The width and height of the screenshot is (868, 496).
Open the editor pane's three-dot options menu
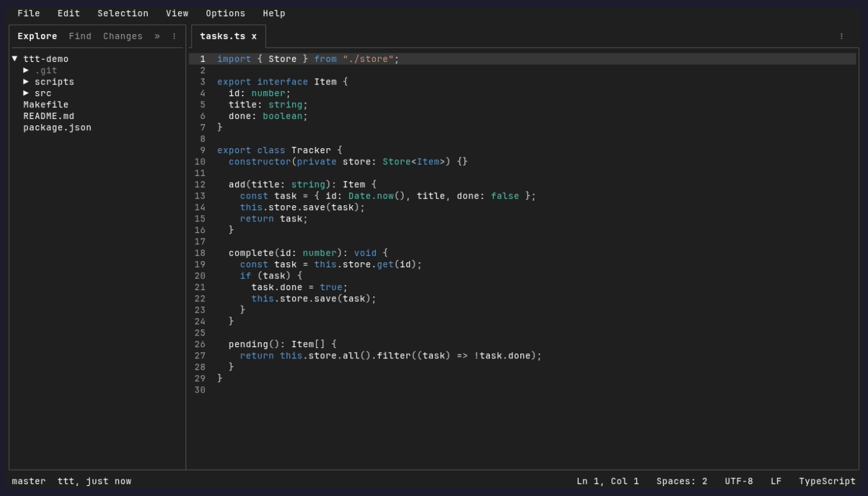click(841, 36)
